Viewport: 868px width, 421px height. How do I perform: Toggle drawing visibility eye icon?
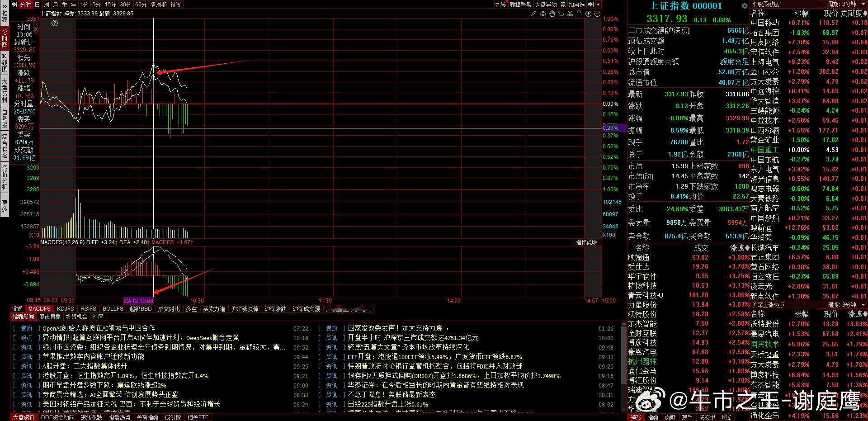click(x=543, y=14)
